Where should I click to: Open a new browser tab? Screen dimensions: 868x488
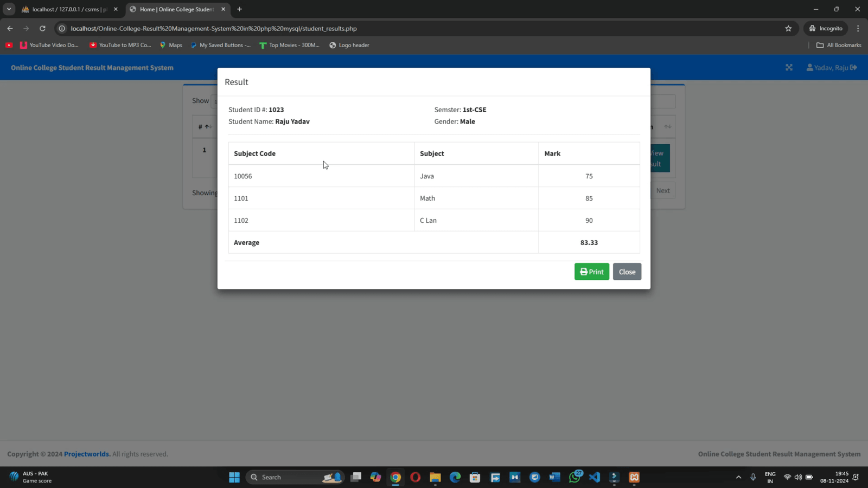tap(239, 9)
